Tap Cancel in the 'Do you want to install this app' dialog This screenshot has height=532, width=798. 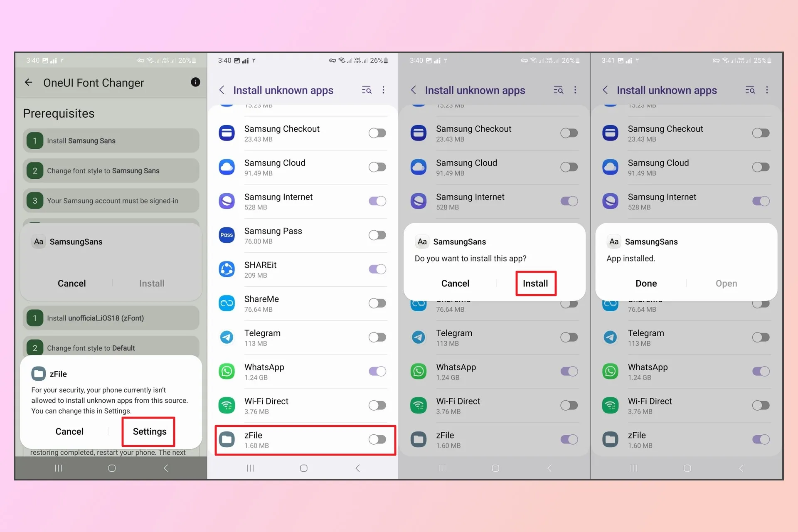pos(455,283)
